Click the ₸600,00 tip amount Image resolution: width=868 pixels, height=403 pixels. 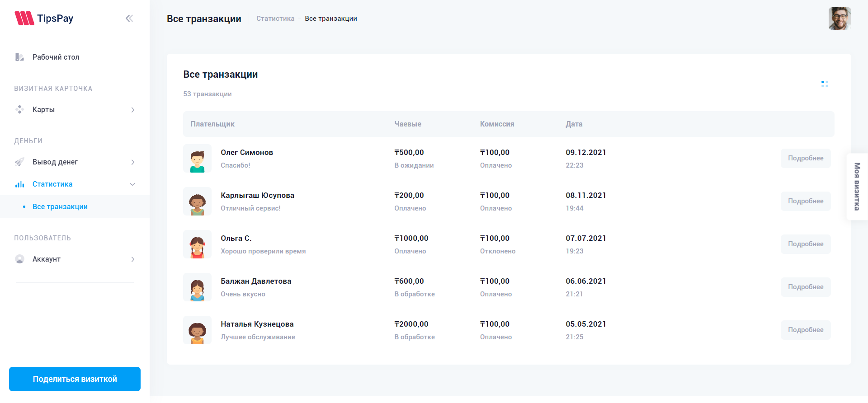click(409, 281)
